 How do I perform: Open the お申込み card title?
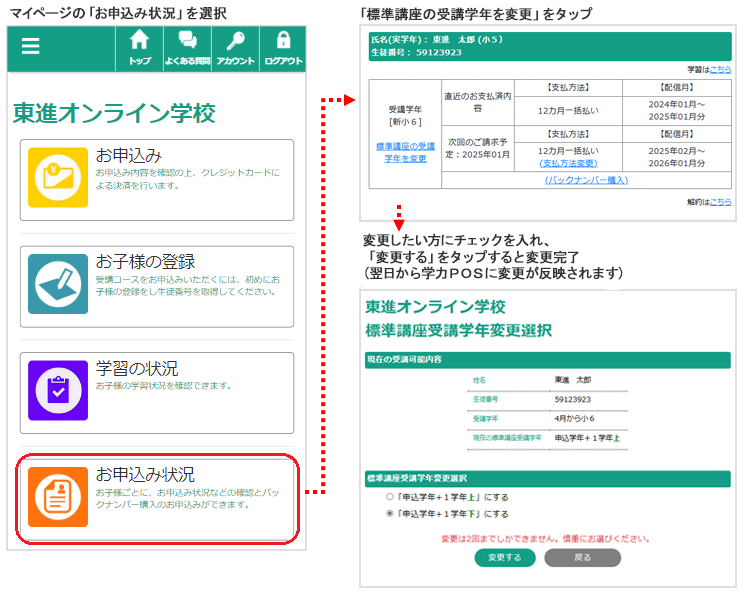(129, 156)
